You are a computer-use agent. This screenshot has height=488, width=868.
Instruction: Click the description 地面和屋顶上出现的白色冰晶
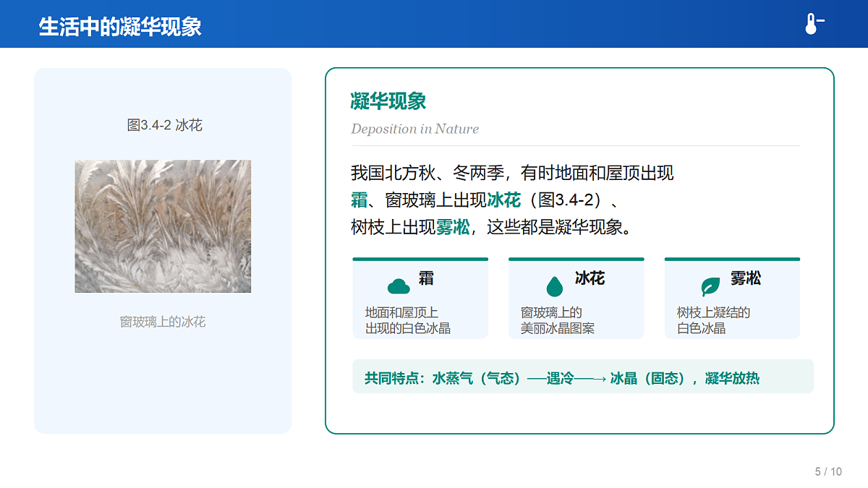[408, 320]
